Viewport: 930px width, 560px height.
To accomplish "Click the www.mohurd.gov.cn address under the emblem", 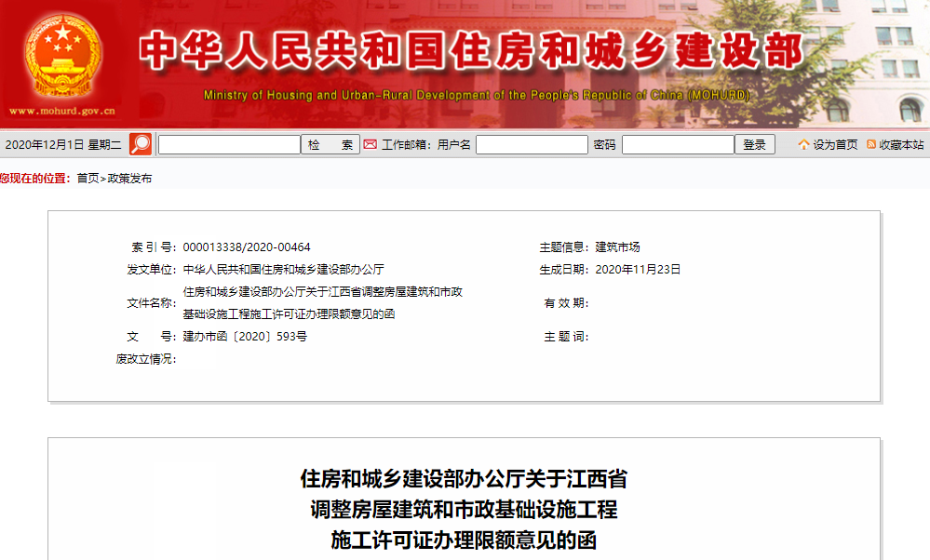I will tap(62, 110).
